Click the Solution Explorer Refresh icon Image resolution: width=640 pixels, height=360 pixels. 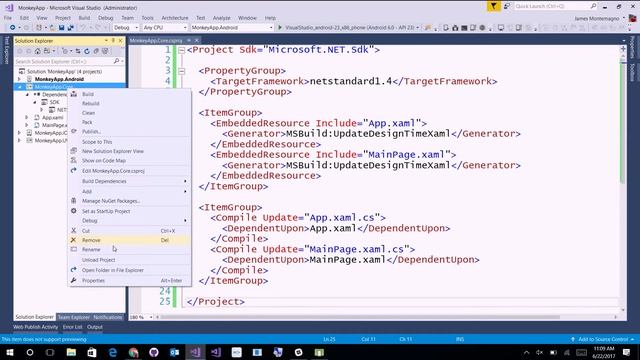(x=87, y=51)
